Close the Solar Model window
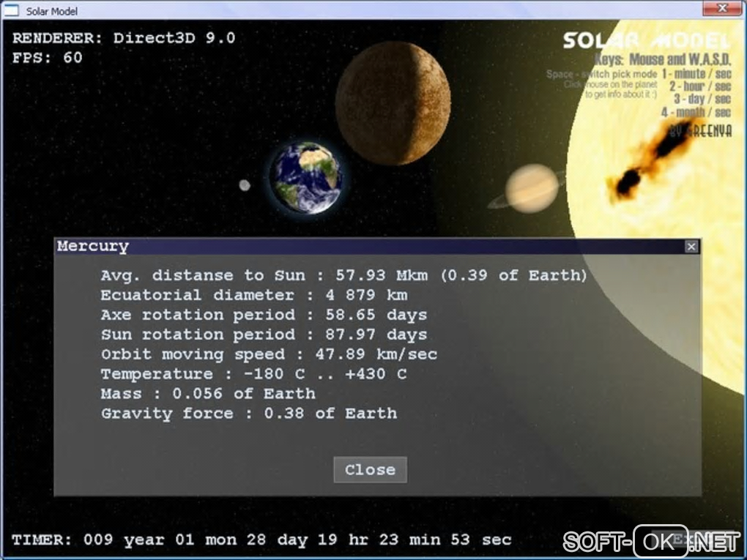Image resolution: width=747 pixels, height=560 pixels. click(x=722, y=7)
